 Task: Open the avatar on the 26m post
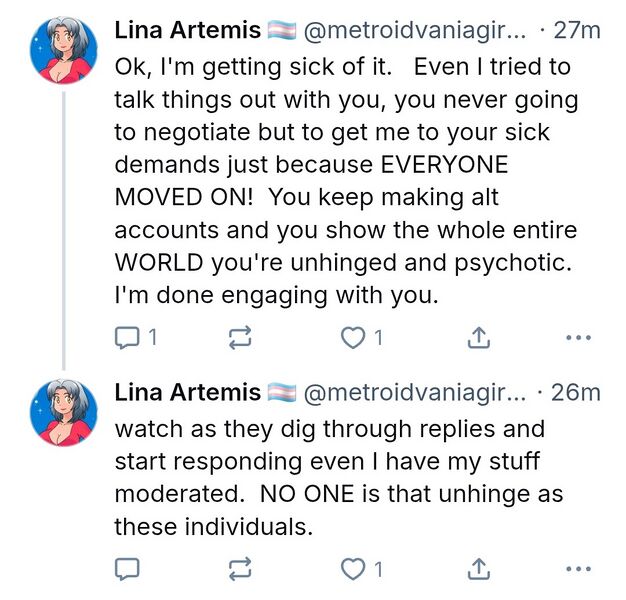(64, 412)
